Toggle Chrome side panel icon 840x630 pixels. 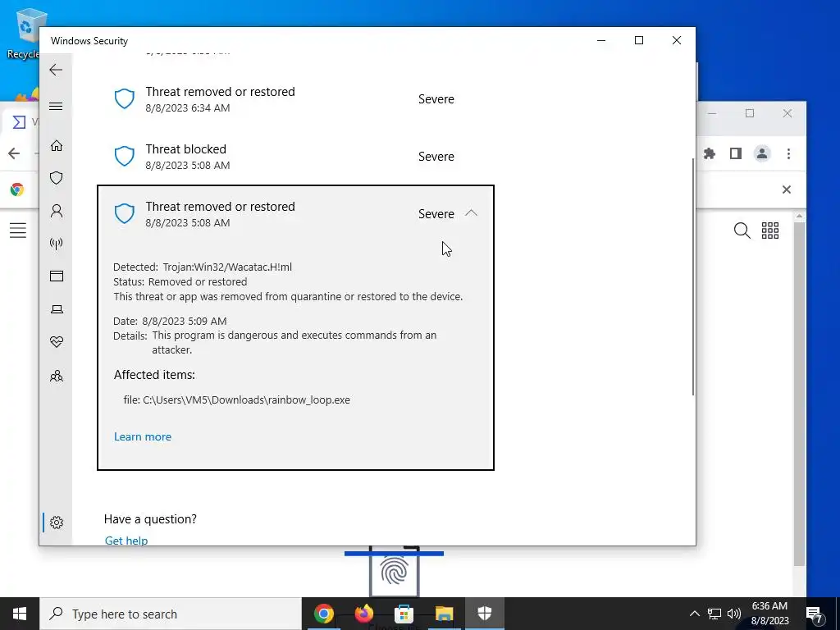click(736, 153)
